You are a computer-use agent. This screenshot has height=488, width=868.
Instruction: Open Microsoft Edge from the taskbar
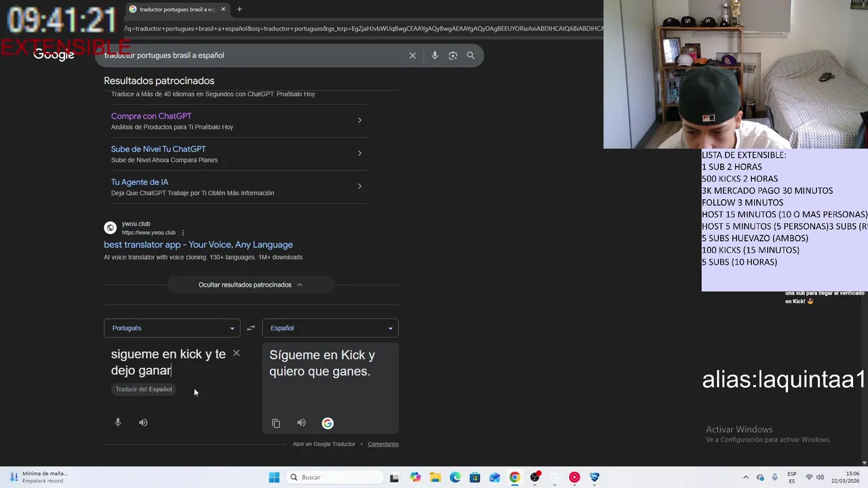[455, 477]
